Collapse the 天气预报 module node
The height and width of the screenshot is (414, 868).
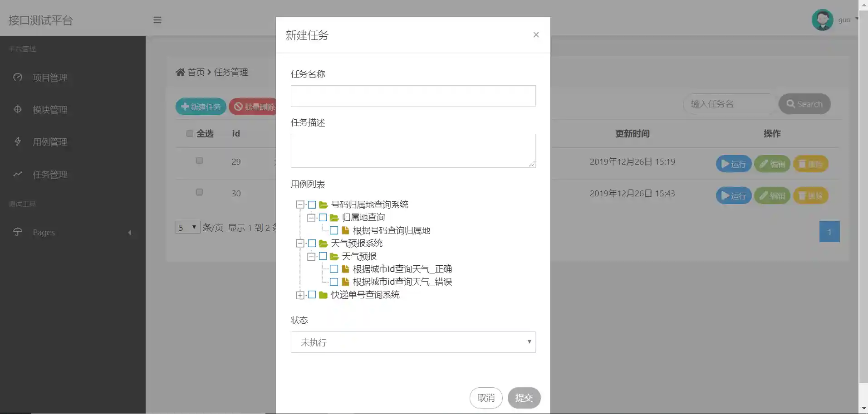point(311,256)
